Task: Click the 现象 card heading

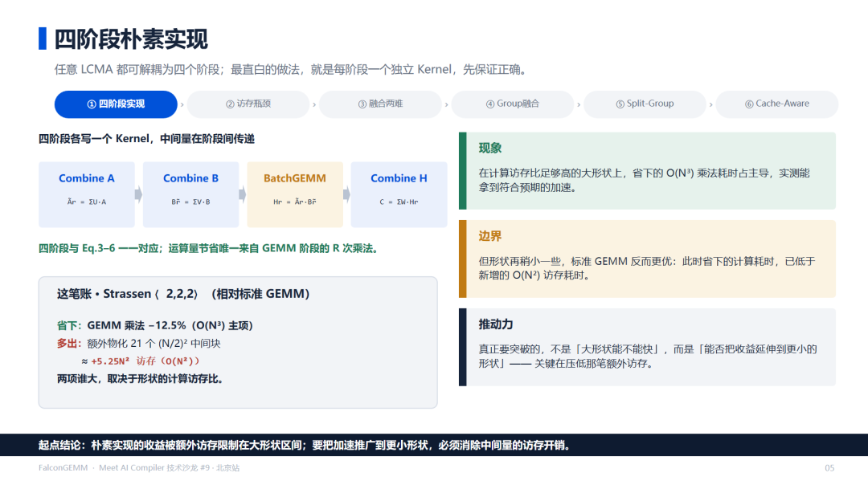Action: [490, 149]
